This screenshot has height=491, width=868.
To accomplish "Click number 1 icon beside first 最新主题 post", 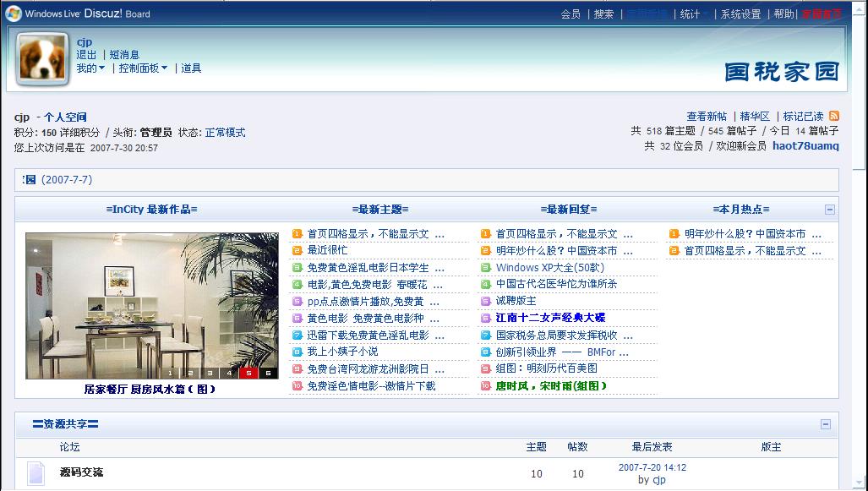I will (x=297, y=234).
